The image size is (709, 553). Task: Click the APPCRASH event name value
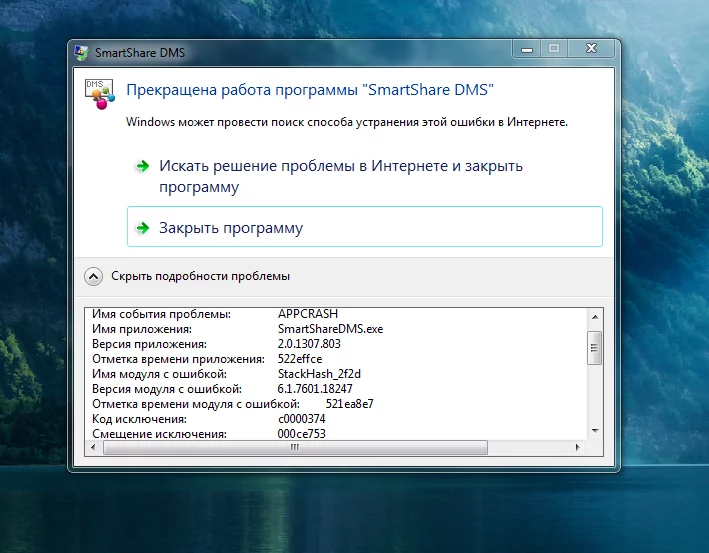(x=308, y=314)
